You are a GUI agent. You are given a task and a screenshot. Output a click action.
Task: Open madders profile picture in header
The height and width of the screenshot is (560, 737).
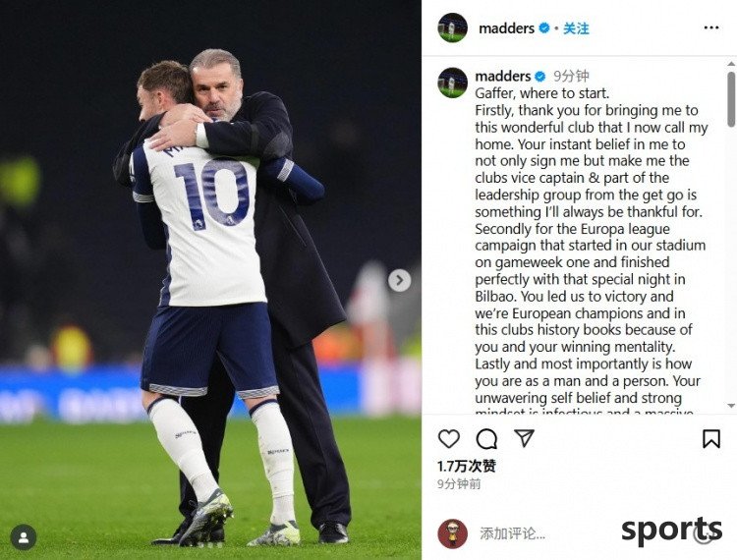click(x=453, y=28)
